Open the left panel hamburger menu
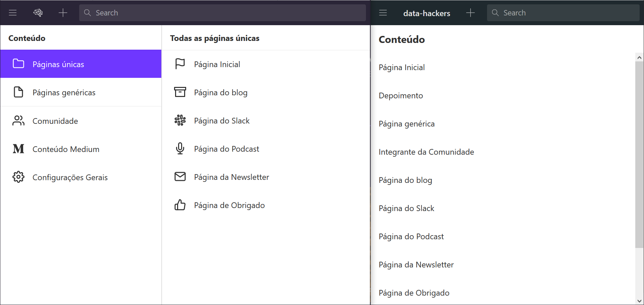The height and width of the screenshot is (305, 644). point(13,13)
